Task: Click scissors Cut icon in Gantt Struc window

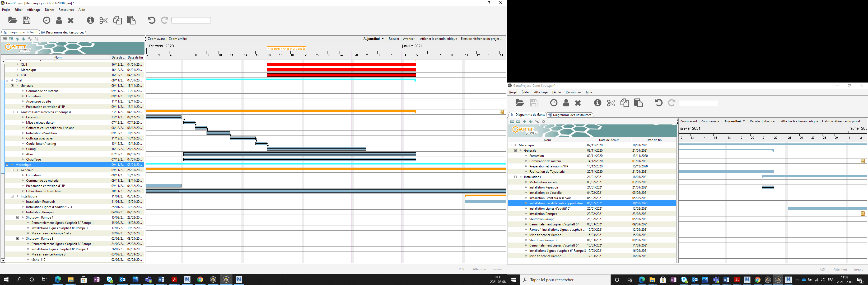Action: click(610, 103)
